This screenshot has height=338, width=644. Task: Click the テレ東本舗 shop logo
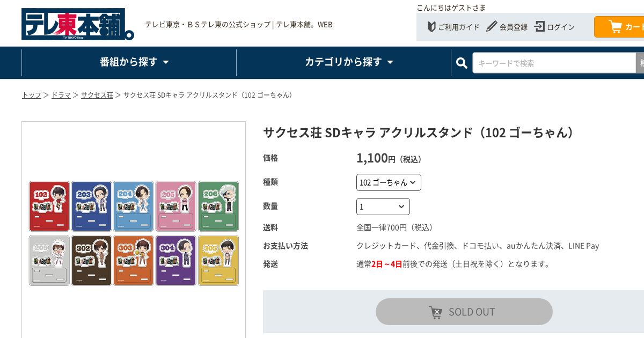point(77,24)
